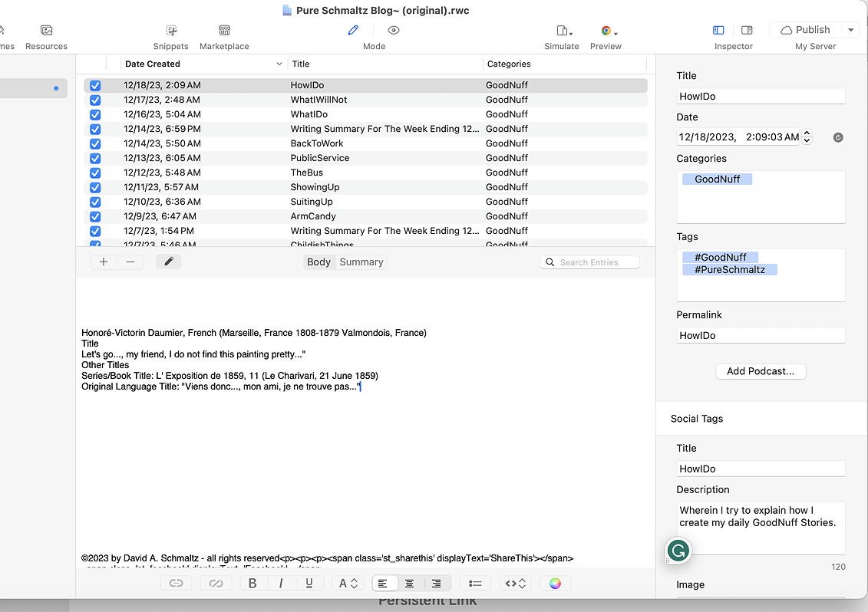Click the Search Entries field
The height and width of the screenshot is (612, 868).
click(x=589, y=262)
